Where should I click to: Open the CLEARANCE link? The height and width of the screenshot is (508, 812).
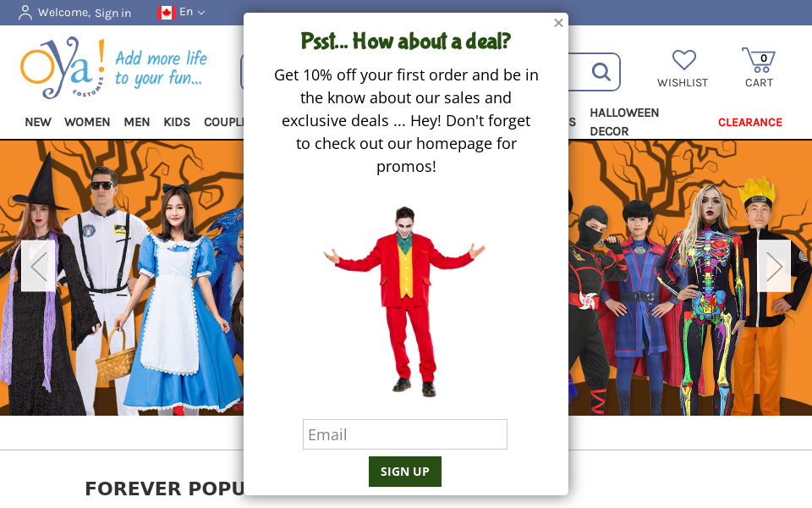point(750,122)
